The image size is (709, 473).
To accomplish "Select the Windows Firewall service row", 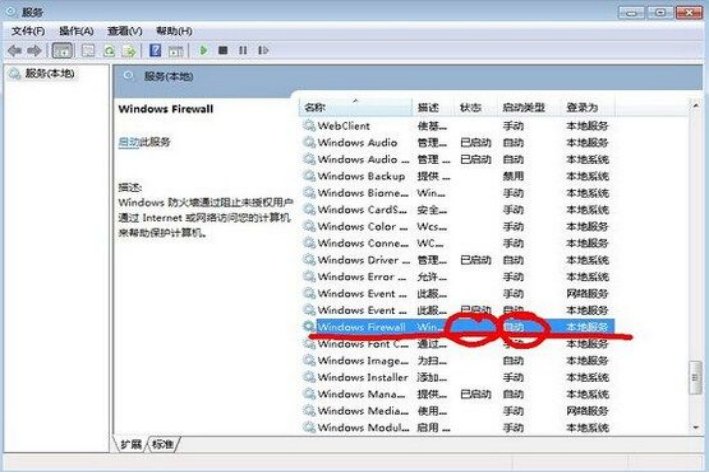I will [457, 326].
